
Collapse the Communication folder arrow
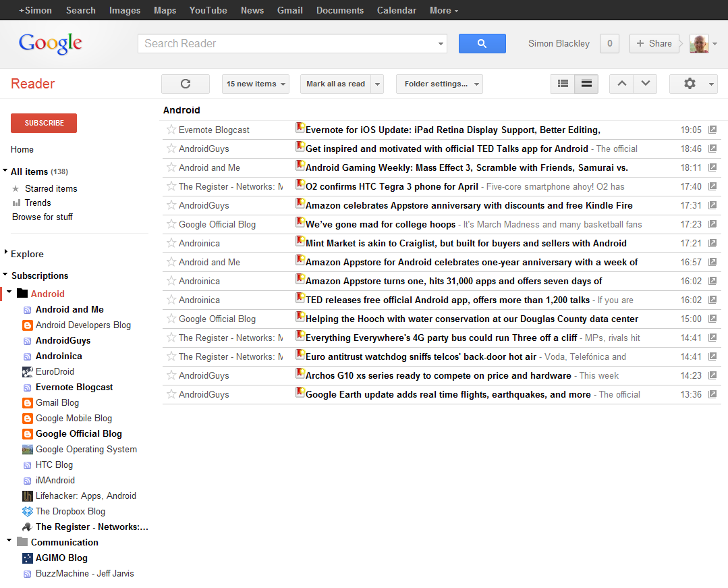9,541
